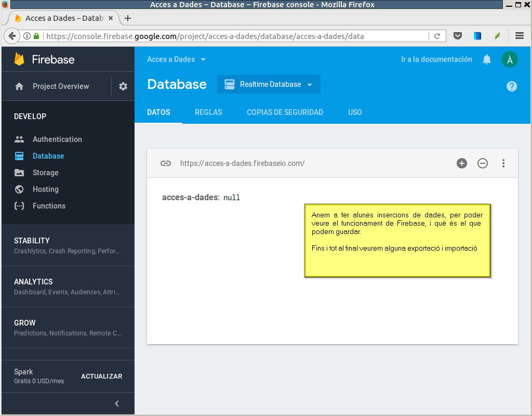Open Storage in sidebar

46,173
